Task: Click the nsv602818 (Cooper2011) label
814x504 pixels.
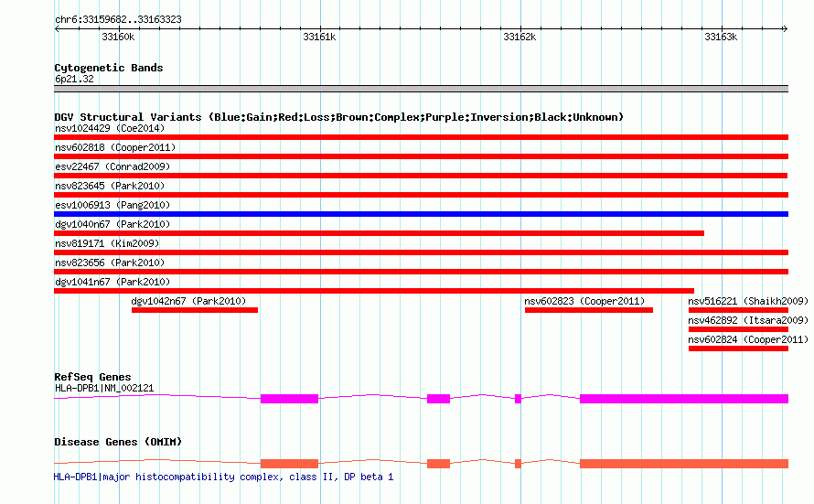Action: tap(115, 147)
